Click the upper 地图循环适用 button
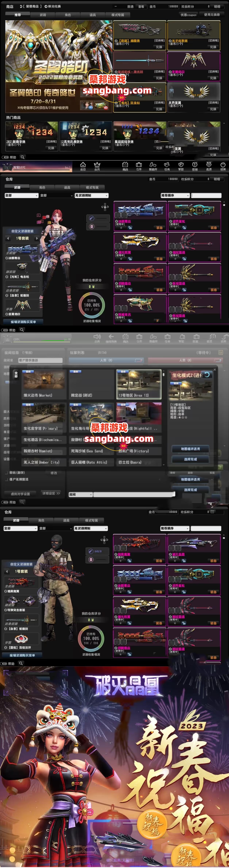The height and width of the screenshot is (868, 229). pos(190,449)
